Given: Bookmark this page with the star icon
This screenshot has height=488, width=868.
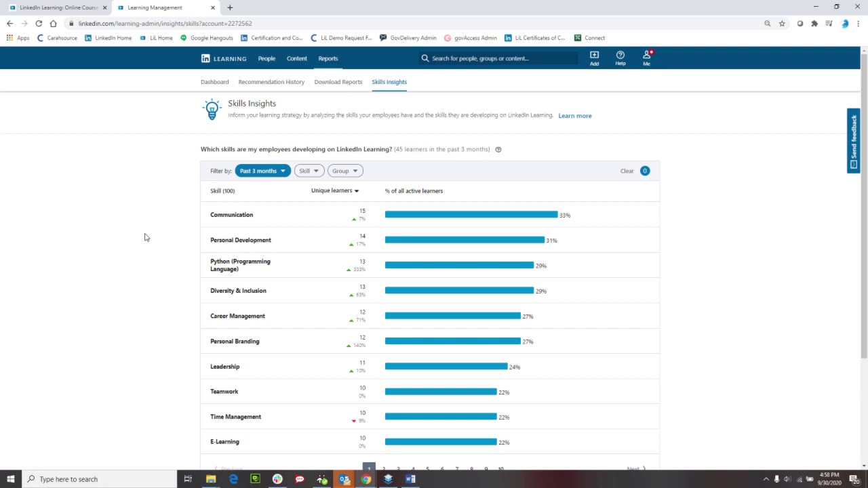Looking at the screenshot, I should [x=782, y=24].
